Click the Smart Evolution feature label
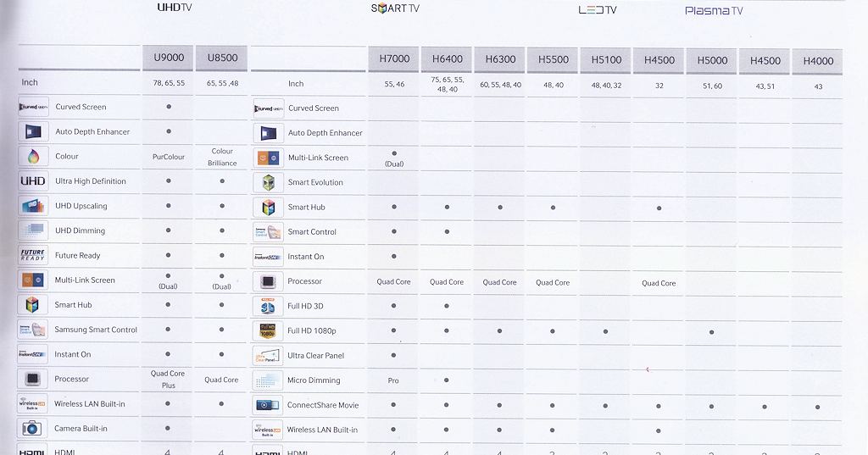 coord(315,182)
